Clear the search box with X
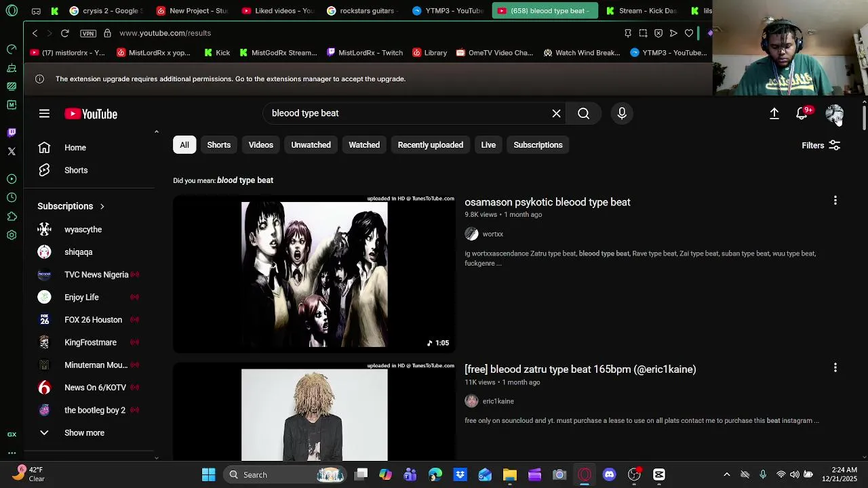868x488 pixels. tap(556, 113)
